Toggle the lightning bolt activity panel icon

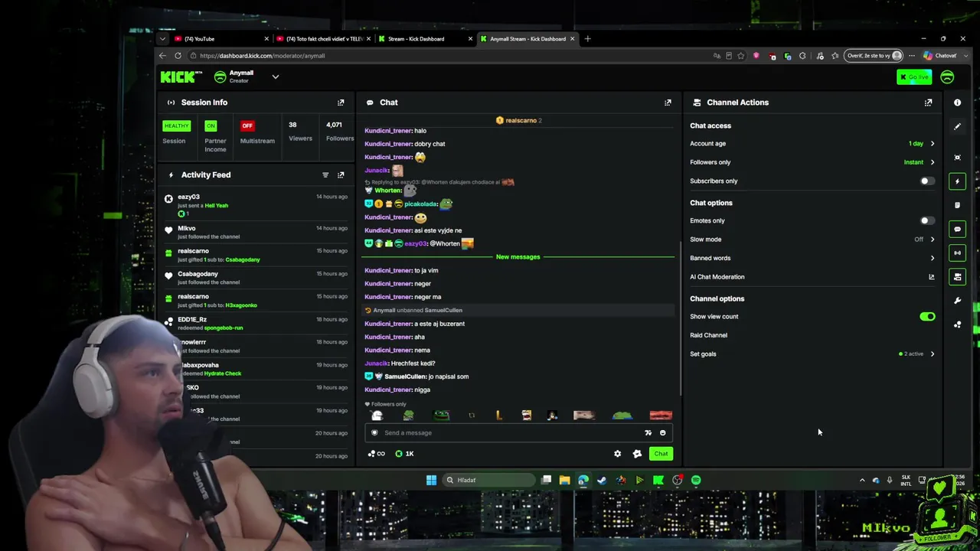pyautogui.click(x=957, y=181)
